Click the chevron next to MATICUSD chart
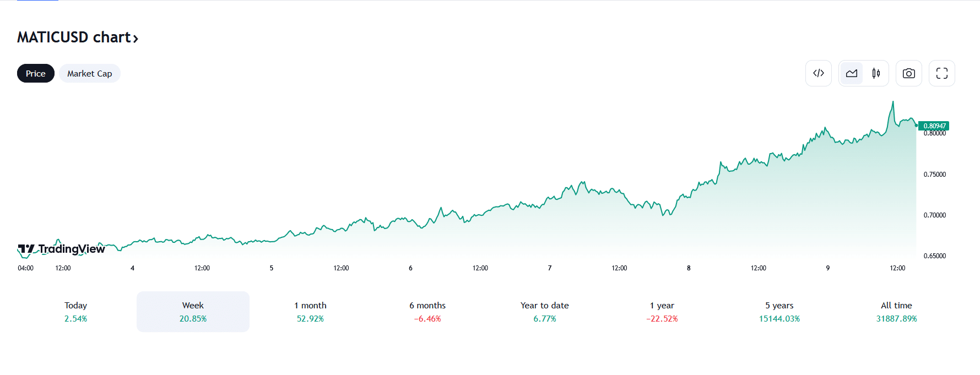 [x=136, y=39]
